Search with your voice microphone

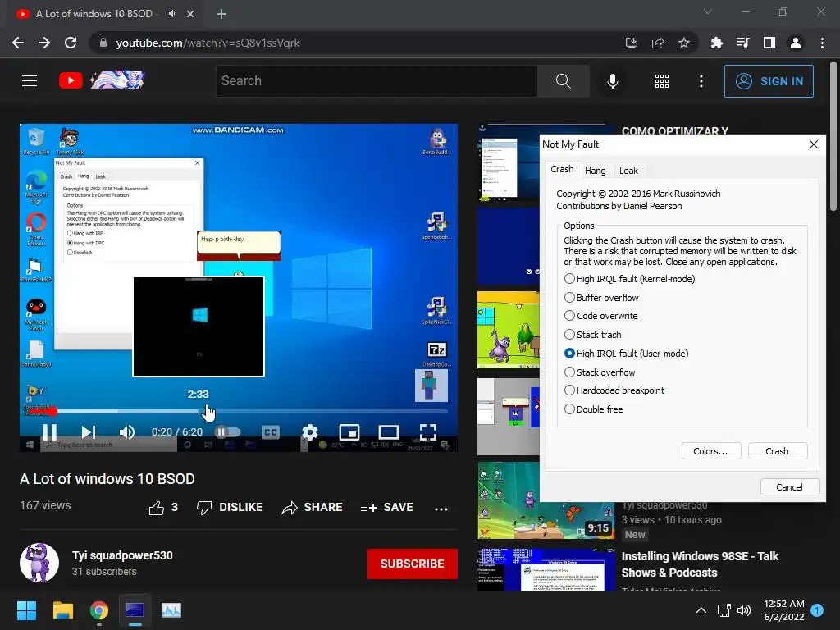coord(612,81)
